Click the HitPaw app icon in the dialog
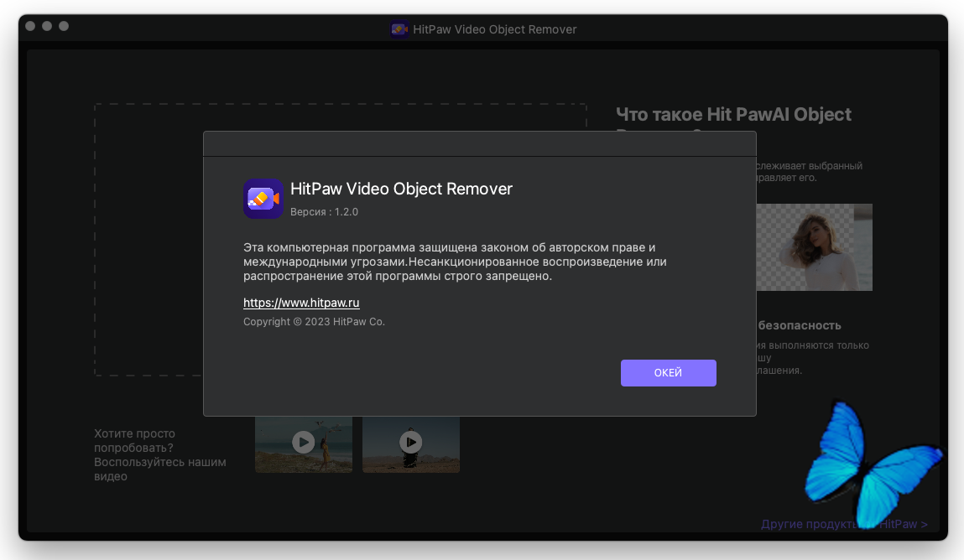This screenshot has height=560, width=964. pyautogui.click(x=263, y=199)
